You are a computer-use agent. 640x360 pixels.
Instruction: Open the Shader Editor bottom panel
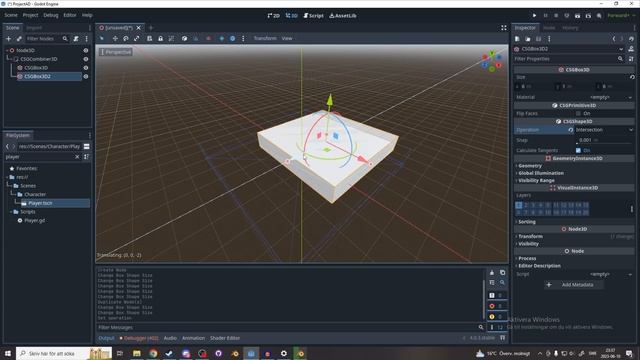225,338
